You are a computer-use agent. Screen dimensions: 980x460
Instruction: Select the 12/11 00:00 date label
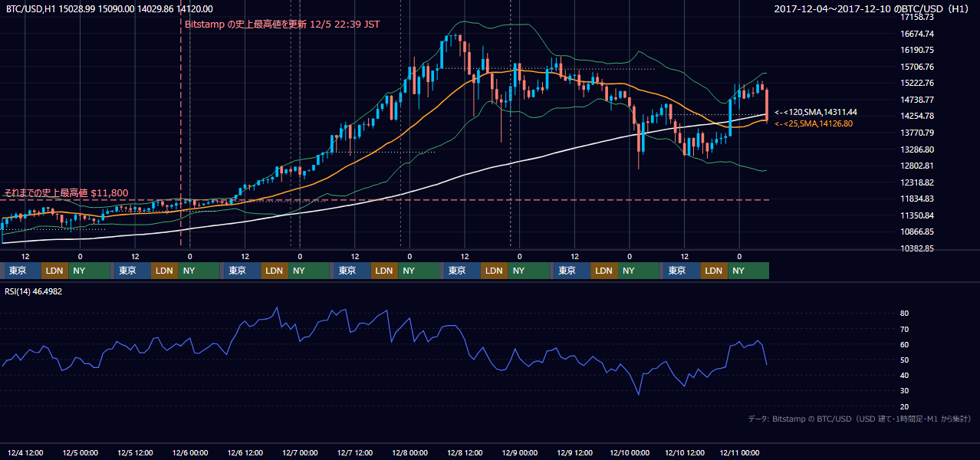[x=739, y=453]
